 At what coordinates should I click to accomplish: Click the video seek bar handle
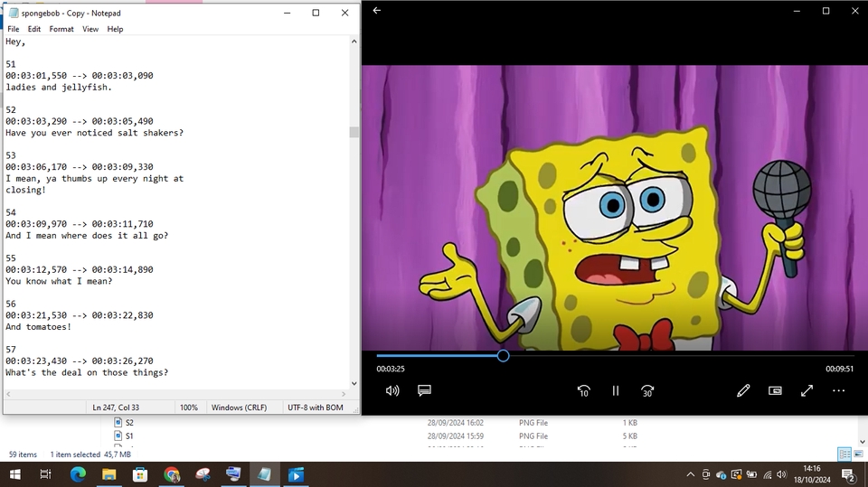tap(503, 356)
